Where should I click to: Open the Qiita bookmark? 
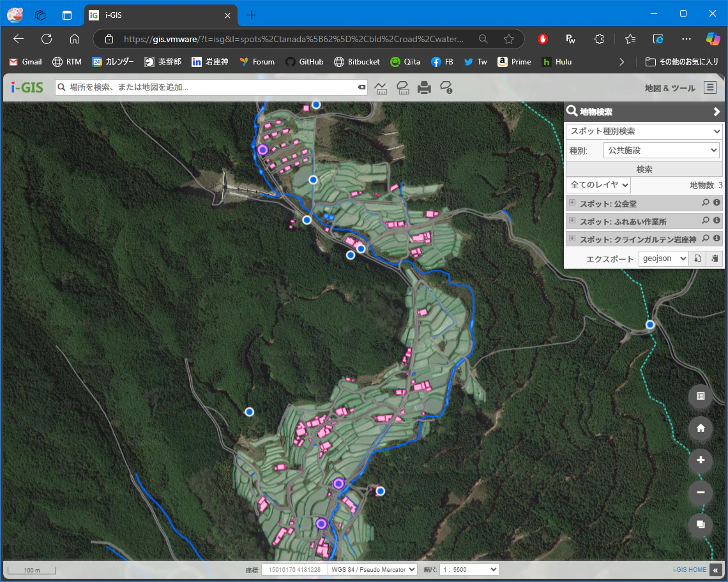tap(406, 62)
